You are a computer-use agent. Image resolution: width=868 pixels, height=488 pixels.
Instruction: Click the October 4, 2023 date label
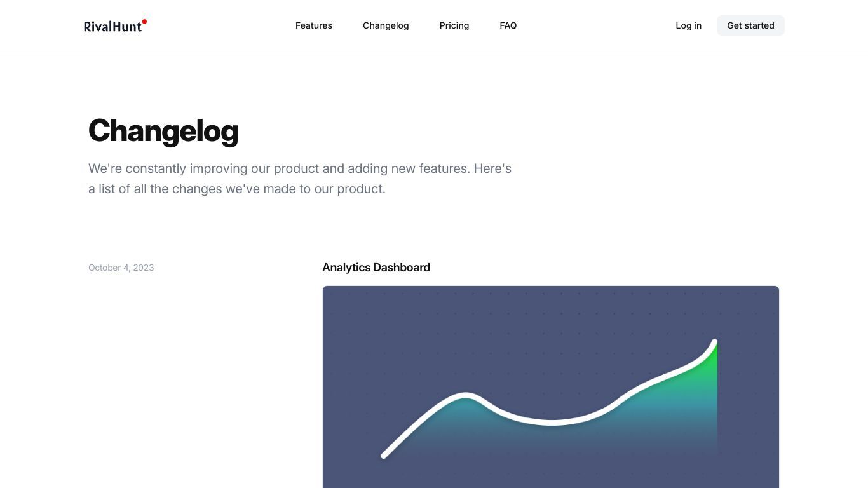[121, 268]
